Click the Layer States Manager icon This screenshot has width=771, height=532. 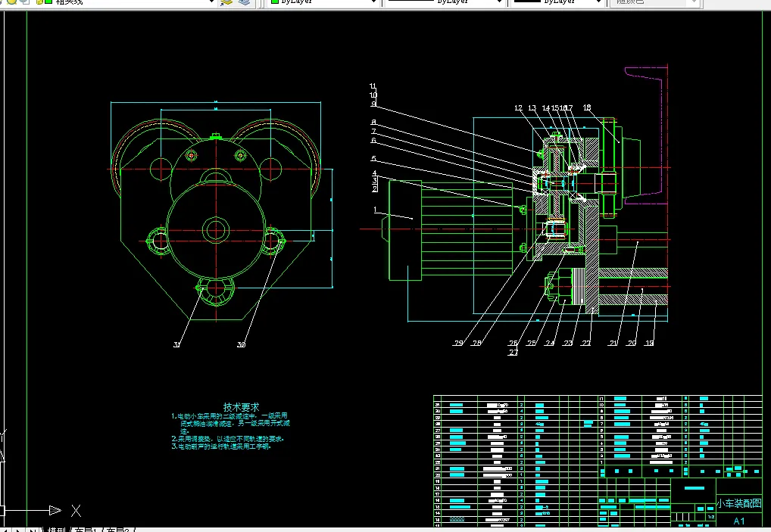245,2
